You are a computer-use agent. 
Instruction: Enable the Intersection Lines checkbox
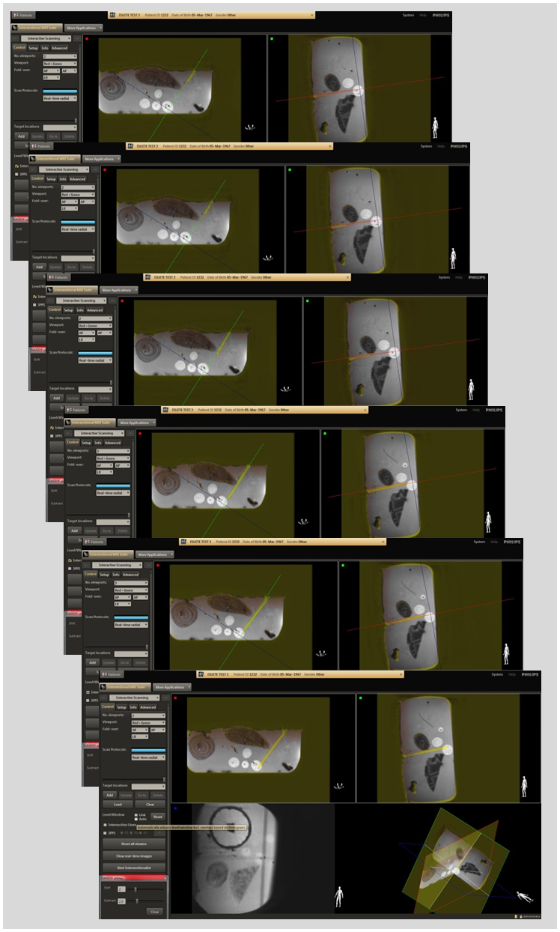pyautogui.click(x=105, y=825)
